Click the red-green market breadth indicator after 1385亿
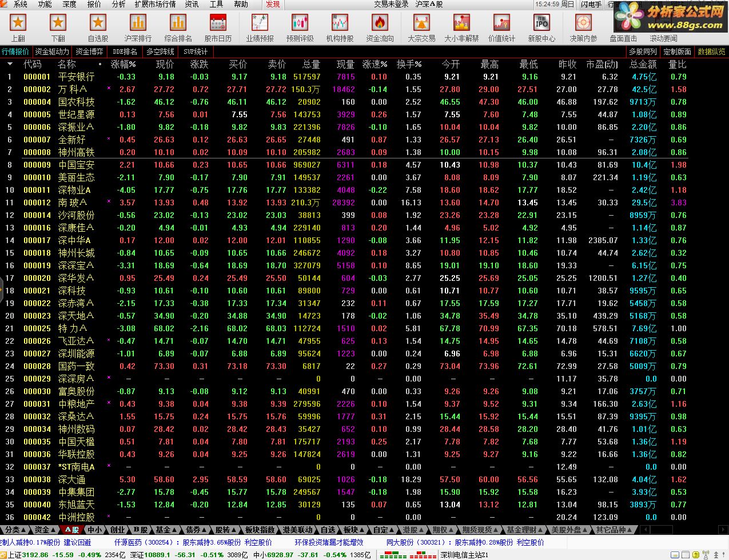729x560 pixels. 408,555
